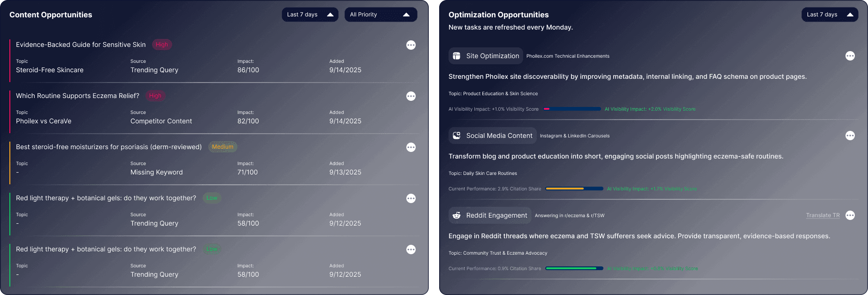Open 'Evidence-Backed Guide for Sensitive Skin' title
Screen dimensions: 868x295
tap(81, 45)
